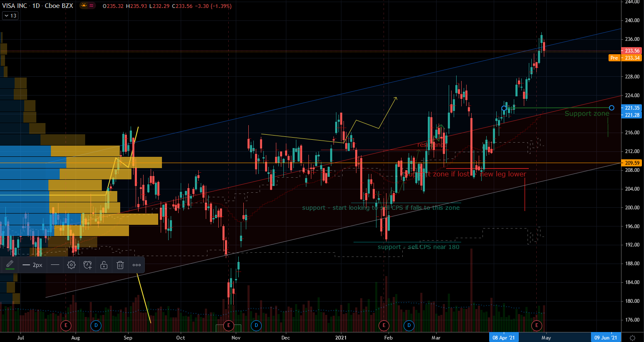
Task: Click the low price value L232.29
Action: pos(160,6)
